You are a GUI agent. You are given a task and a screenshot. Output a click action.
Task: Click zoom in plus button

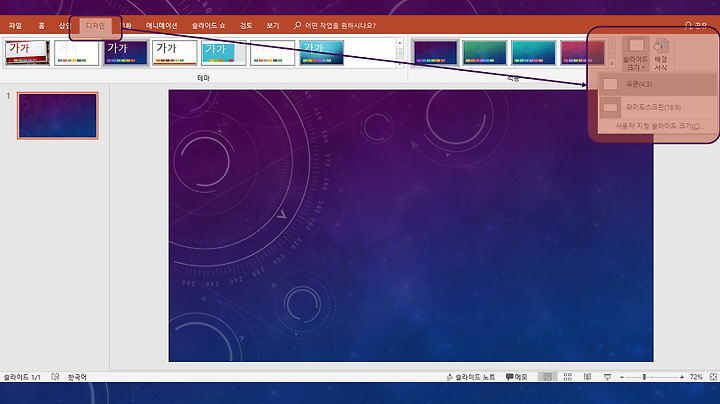click(x=682, y=377)
